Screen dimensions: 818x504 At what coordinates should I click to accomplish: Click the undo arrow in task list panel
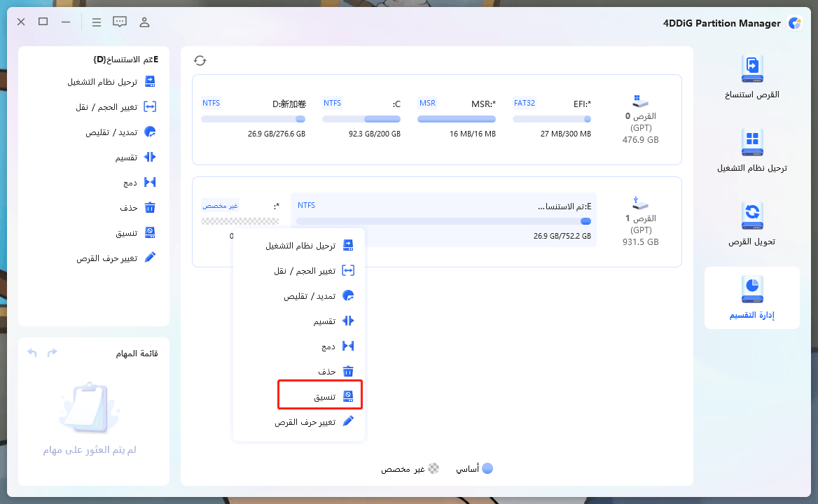[32, 353]
